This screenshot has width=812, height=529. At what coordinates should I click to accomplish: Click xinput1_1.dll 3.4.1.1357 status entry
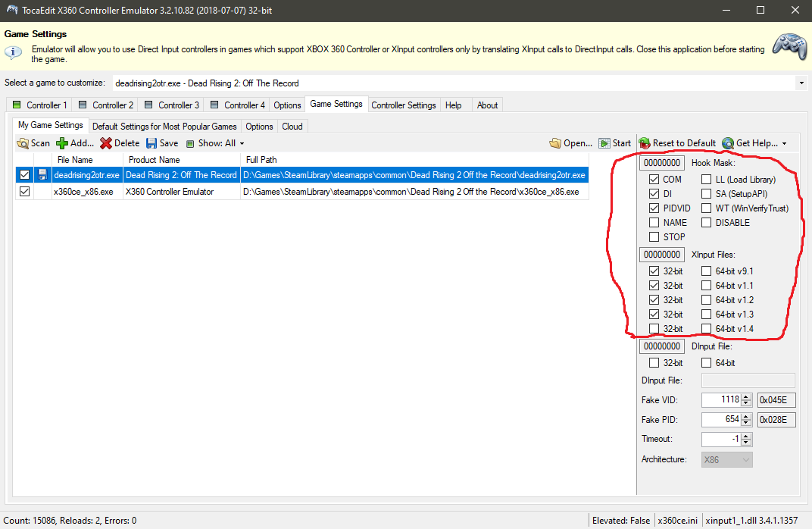(x=752, y=521)
